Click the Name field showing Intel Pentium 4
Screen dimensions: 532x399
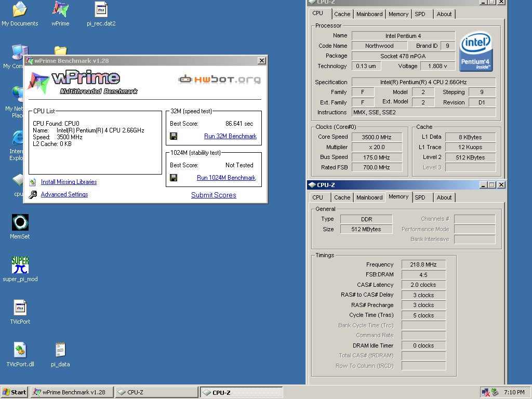(x=403, y=36)
